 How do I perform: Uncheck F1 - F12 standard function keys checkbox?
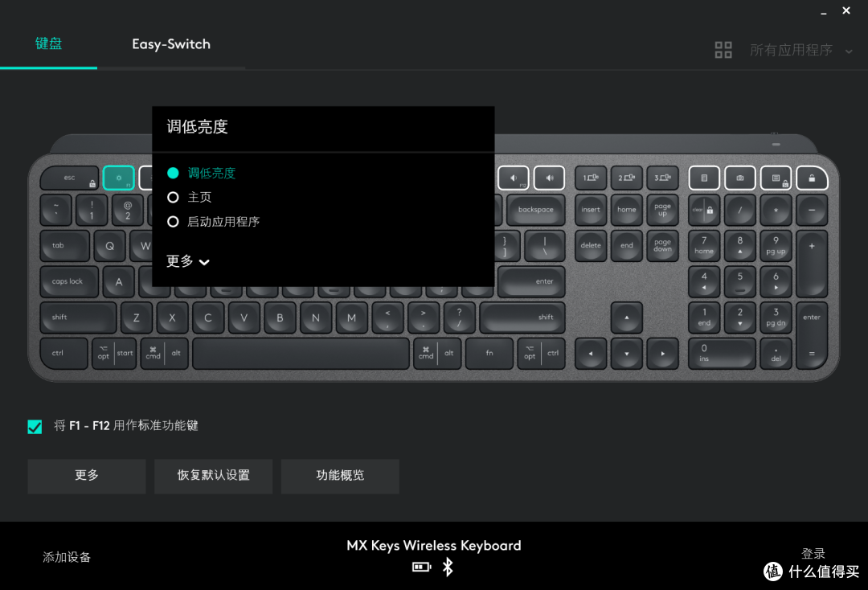[35, 426]
